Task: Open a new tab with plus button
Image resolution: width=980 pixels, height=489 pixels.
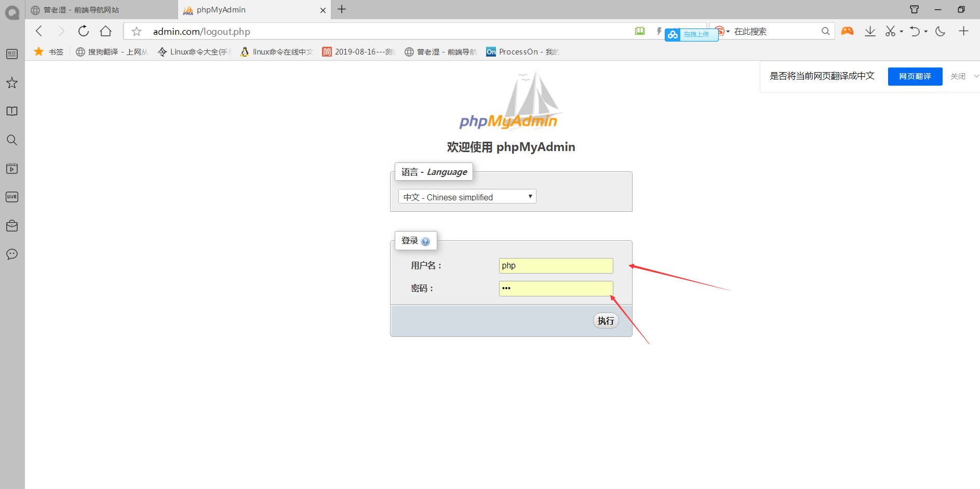Action: click(x=342, y=9)
